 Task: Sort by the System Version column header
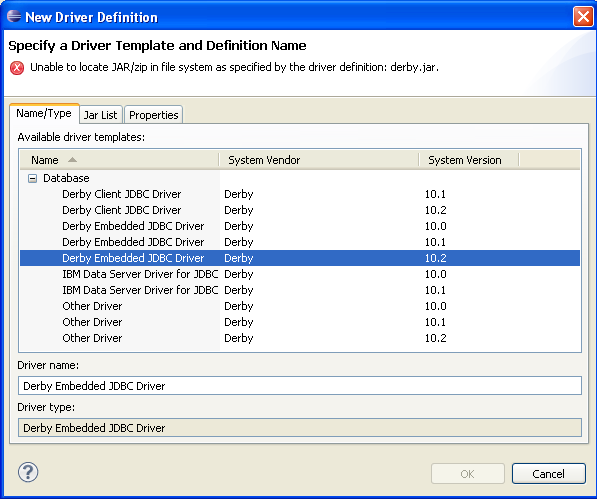click(x=469, y=160)
